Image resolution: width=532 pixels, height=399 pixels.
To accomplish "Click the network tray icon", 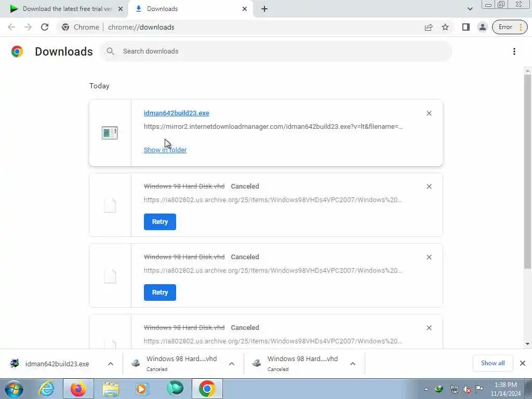I will [454, 389].
